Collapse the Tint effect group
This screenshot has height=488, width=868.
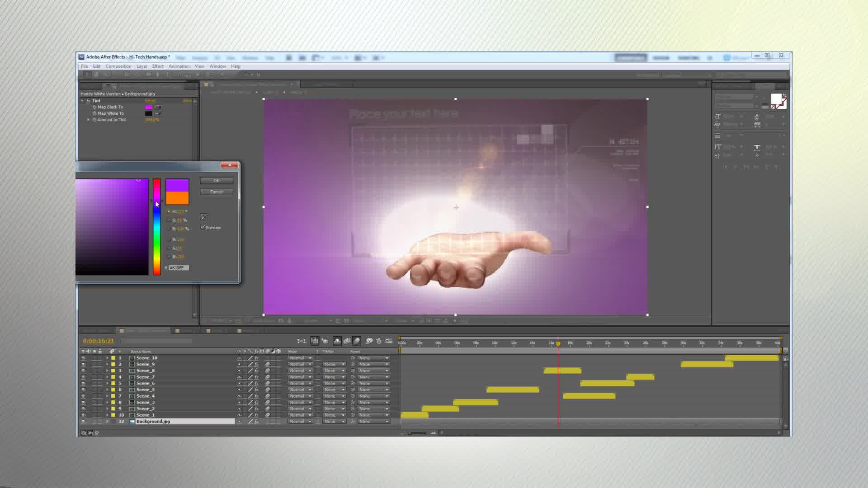[82, 101]
